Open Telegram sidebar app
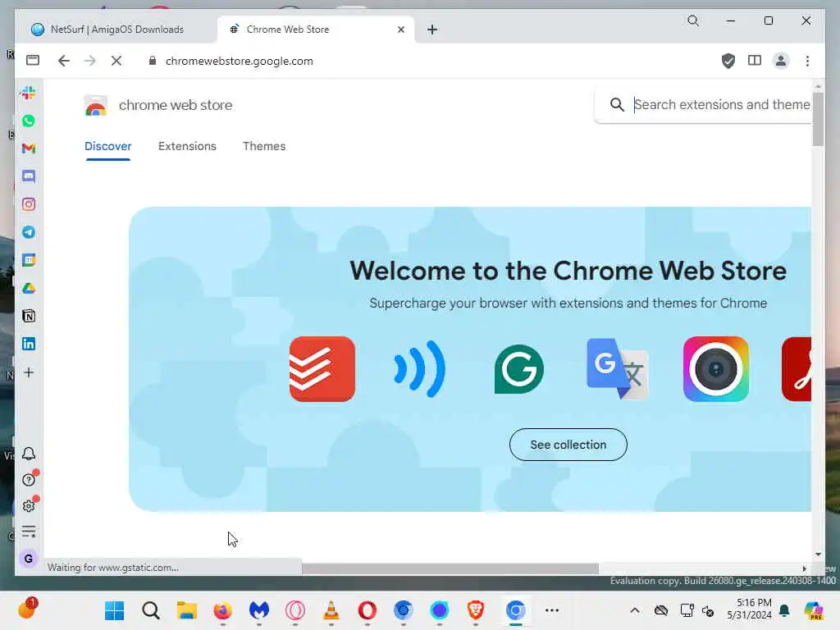Viewport: 840px width, 630px height. click(29, 232)
